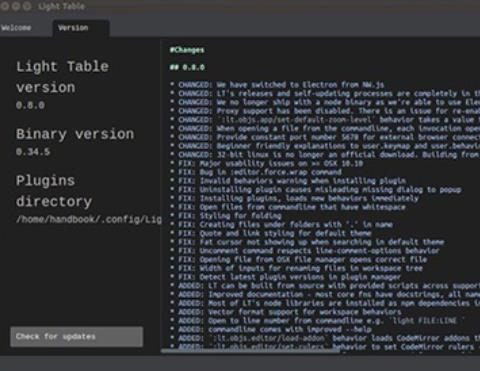Image resolution: width=480 pixels, height=371 pixels.
Task: Click the Check for updates button
Action: click(x=77, y=337)
